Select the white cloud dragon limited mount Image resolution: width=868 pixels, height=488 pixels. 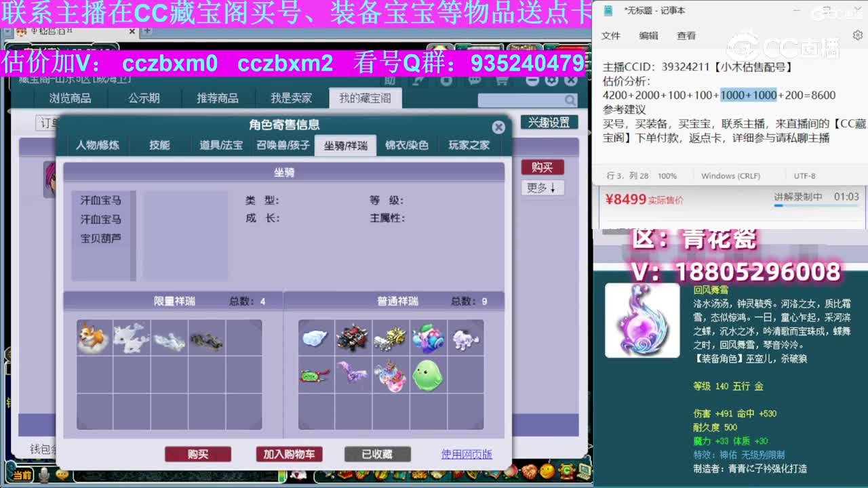coord(168,338)
